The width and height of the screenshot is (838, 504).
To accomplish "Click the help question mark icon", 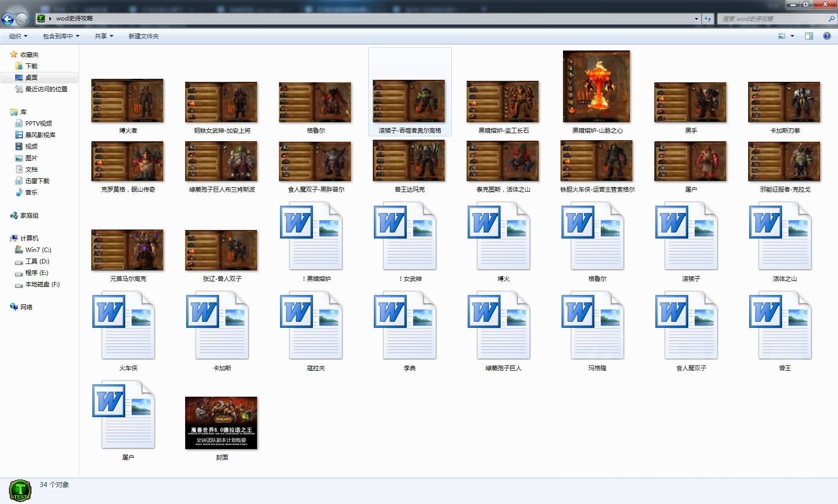I will (x=827, y=36).
